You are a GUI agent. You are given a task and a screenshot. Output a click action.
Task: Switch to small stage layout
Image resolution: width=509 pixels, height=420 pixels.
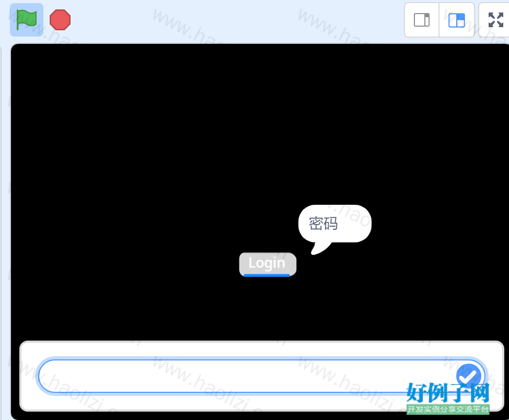coord(422,20)
